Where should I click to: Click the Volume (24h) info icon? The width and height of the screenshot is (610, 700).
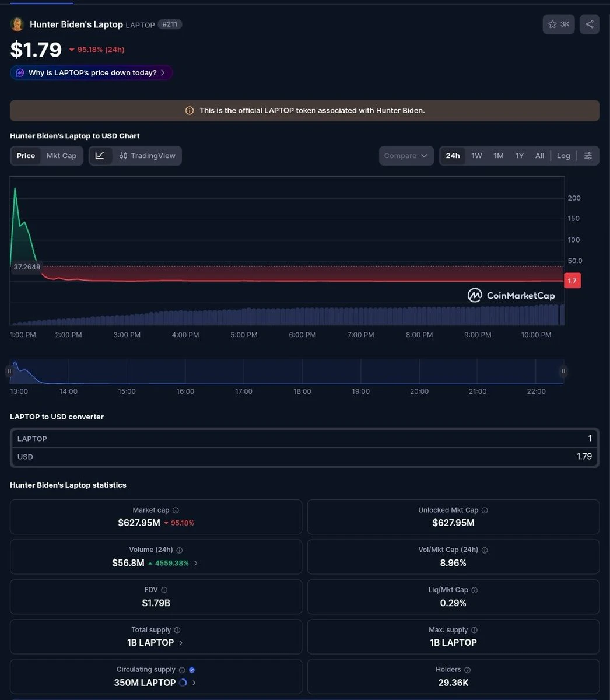[179, 550]
